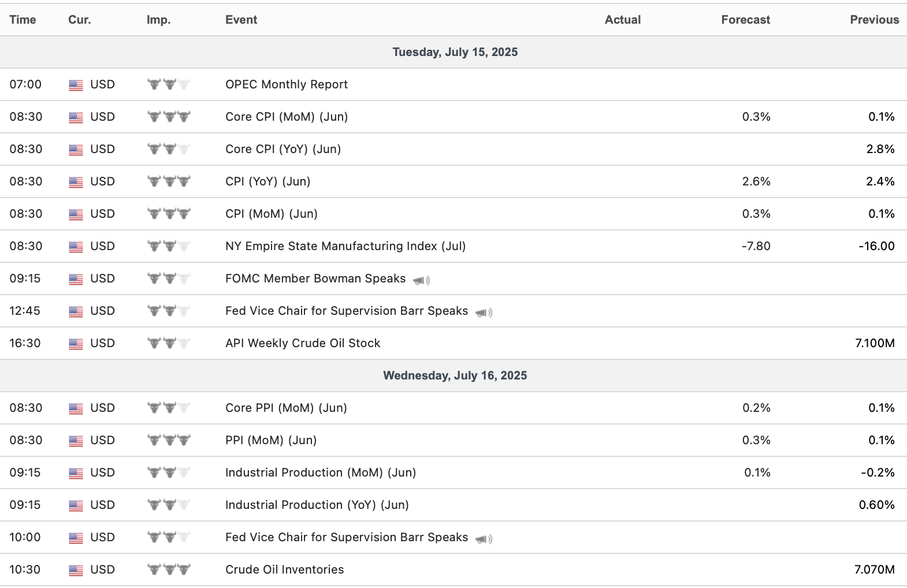Open Core CPI (YoY) (Jun) event details

[x=283, y=149]
